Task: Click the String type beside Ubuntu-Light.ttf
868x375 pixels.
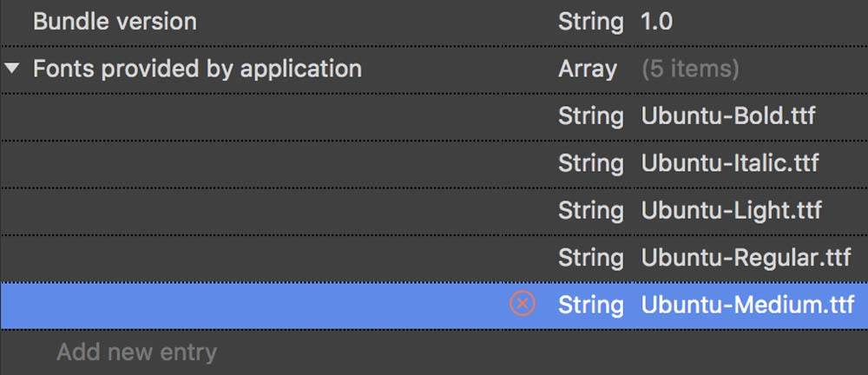Action: (590, 210)
